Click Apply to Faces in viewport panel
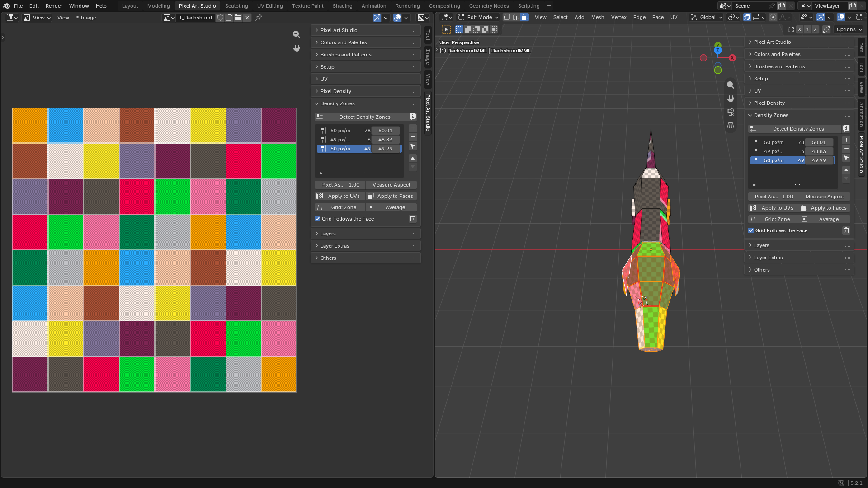Image resolution: width=868 pixels, height=488 pixels. [825, 208]
